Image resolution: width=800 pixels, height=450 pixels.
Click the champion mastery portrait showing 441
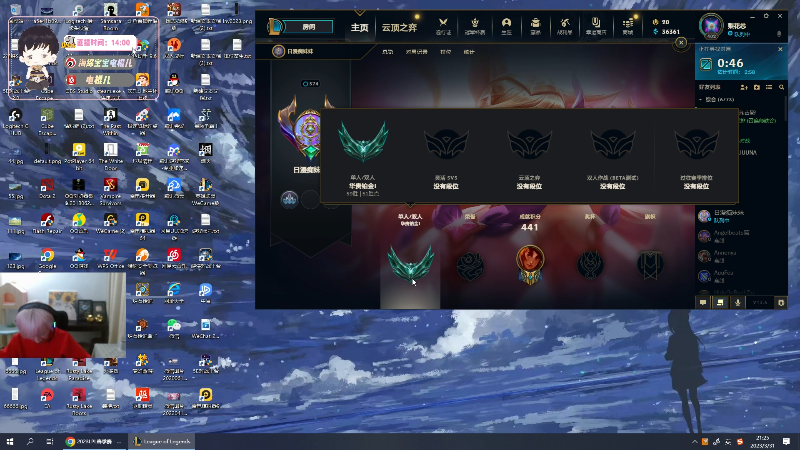point(530,263)
